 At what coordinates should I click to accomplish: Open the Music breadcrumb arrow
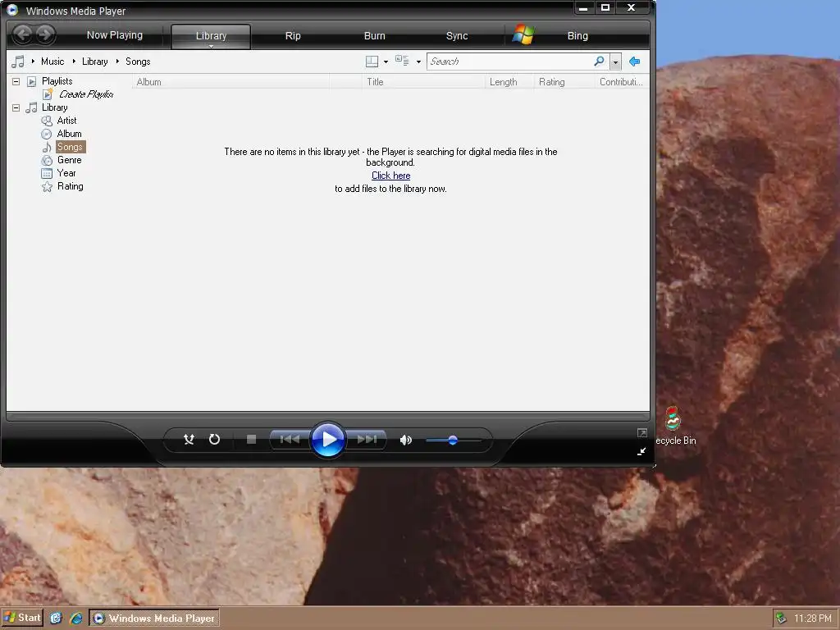(x=33, y=62)
